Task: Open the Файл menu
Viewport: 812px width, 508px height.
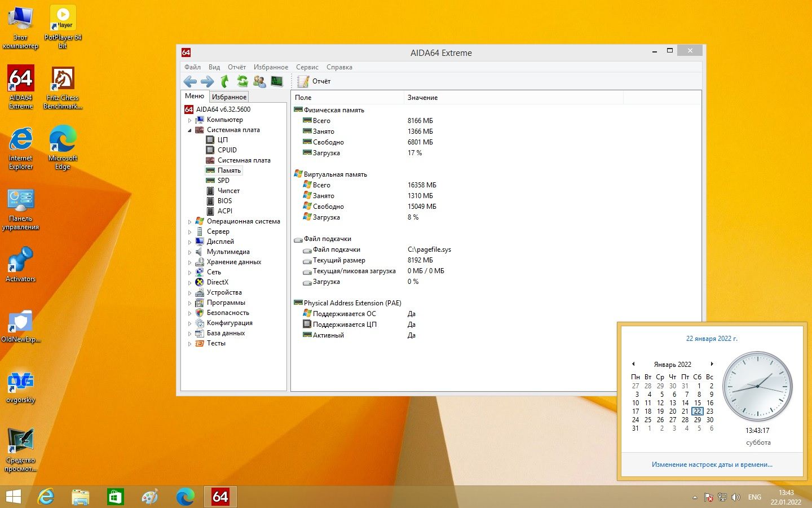Action: click(x=192, y=67)
